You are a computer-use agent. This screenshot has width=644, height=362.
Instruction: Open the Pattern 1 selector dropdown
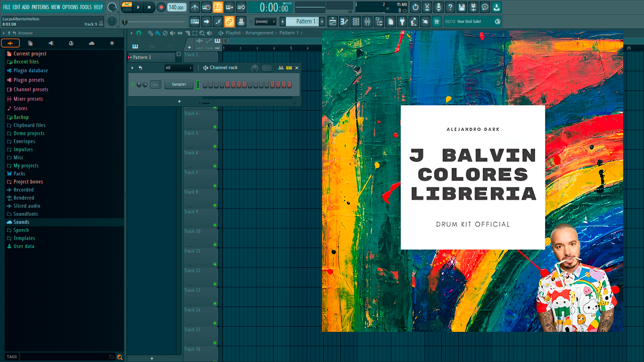303,22
